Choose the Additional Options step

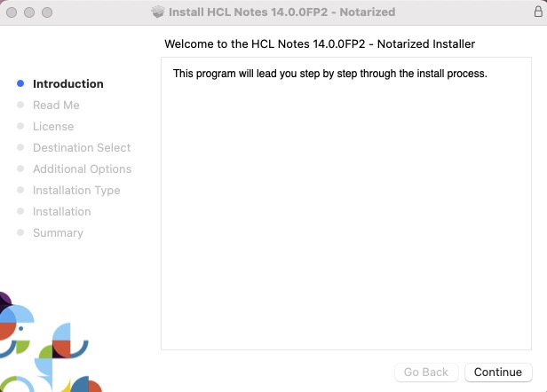82,169
